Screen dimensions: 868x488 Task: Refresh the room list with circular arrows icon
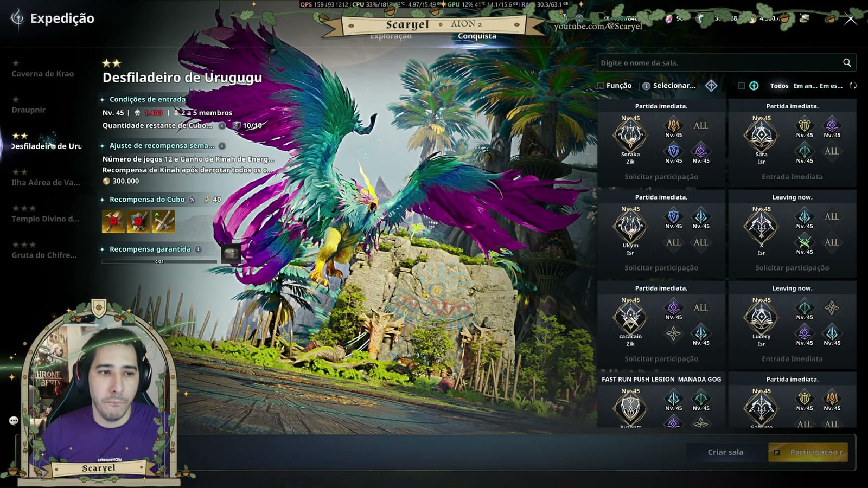tap(853, 86)
